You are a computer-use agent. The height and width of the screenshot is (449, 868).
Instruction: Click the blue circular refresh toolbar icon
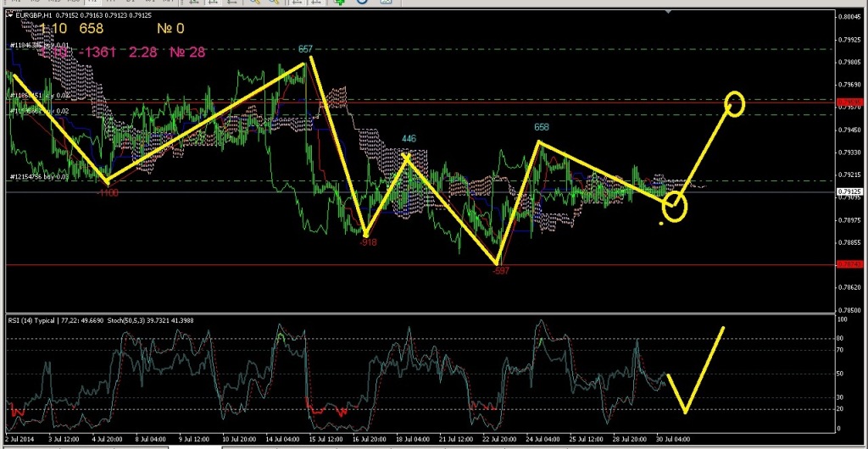point(362,3)
